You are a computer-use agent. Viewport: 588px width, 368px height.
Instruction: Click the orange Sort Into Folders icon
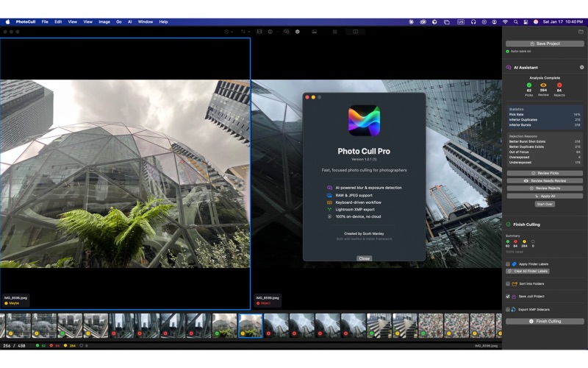(x=514, y=284)
